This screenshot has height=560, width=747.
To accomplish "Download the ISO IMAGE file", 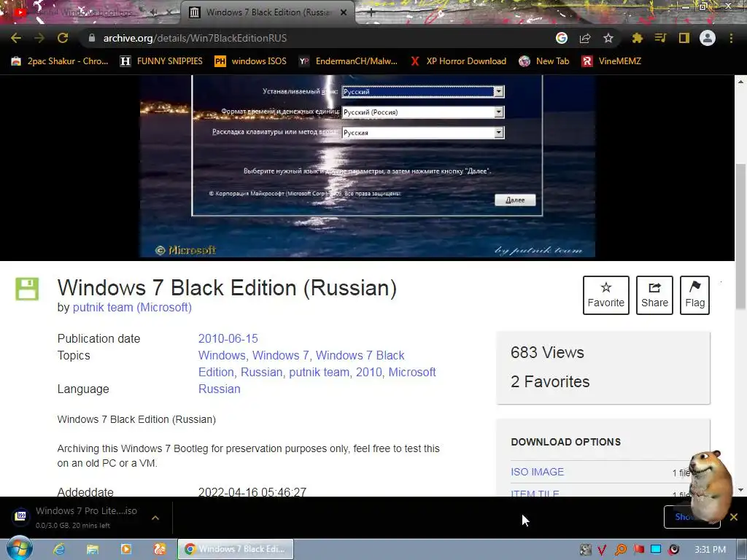I will tap(537, 472).
